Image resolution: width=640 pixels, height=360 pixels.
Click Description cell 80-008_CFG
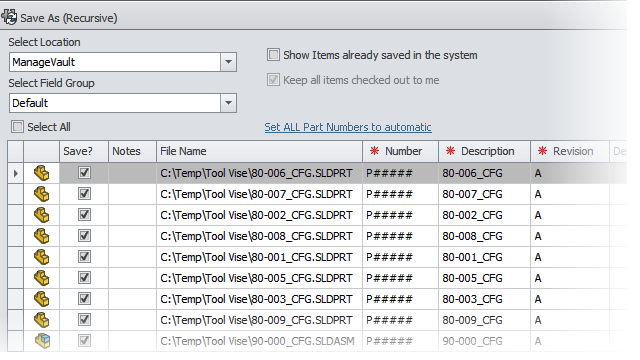coord(484,236)
